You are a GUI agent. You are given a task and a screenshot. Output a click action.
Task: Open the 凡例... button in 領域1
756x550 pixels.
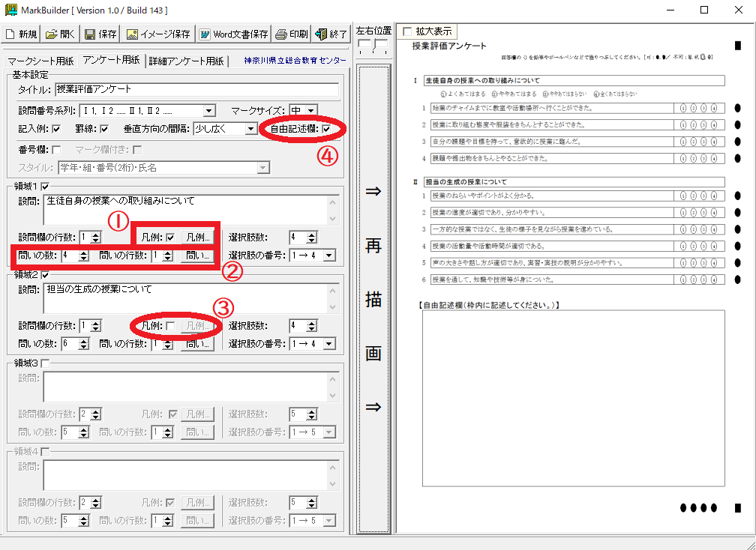coord(198,238)
